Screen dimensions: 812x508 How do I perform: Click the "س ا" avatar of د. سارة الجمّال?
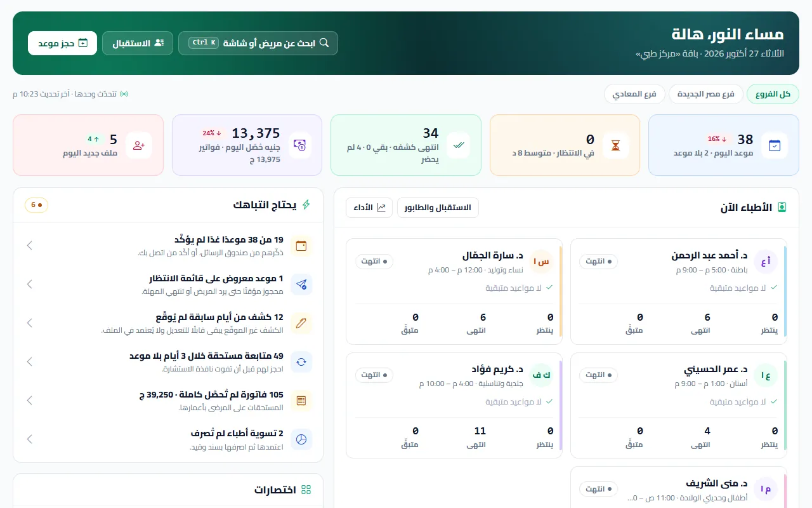[x=541, y=262]
